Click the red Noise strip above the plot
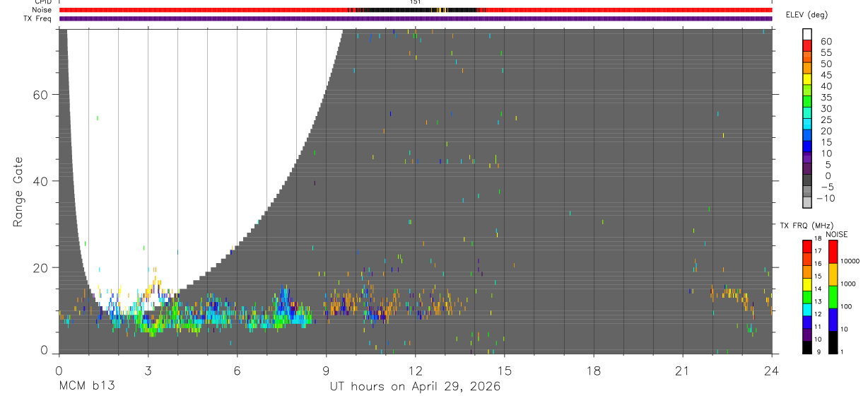This screenshot has height=401, width=868. click(x=416, y=10)
